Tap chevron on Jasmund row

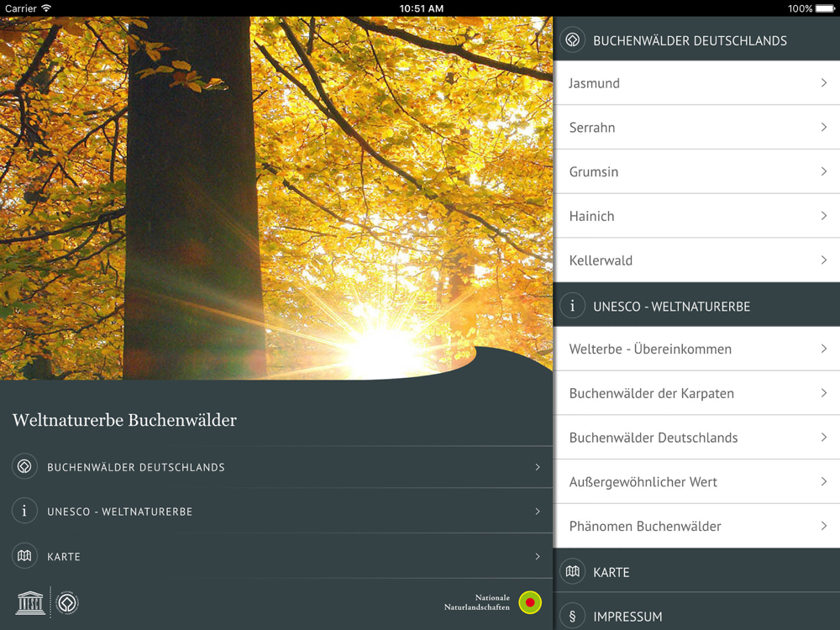pyautogui.click(x=824, y=82)
